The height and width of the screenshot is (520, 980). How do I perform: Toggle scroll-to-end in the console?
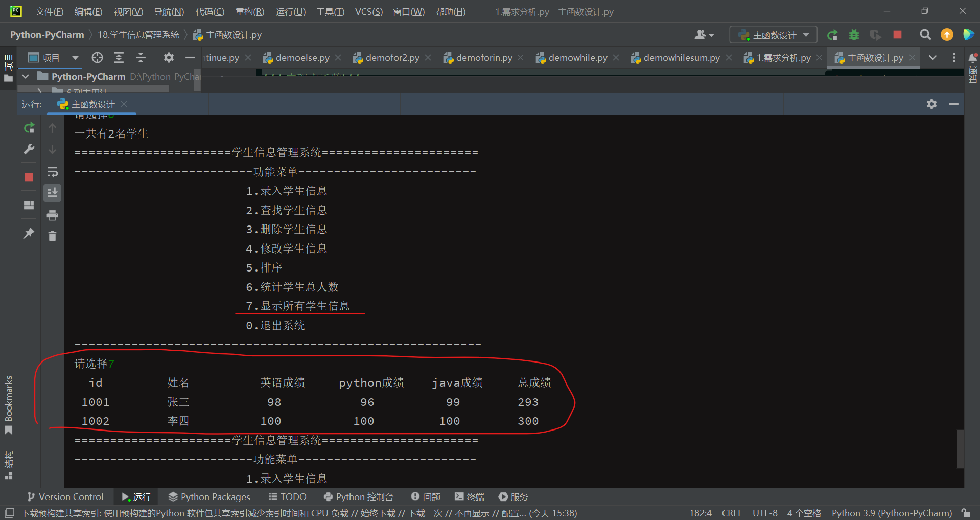coord(52,193)
